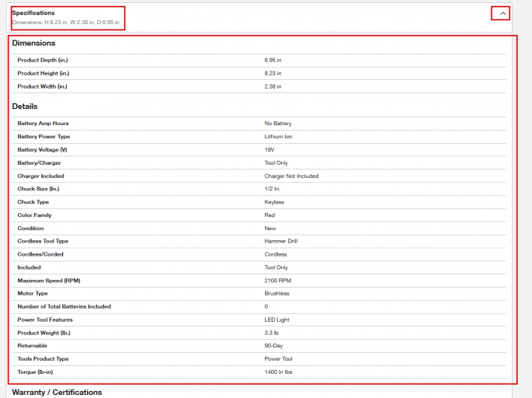This screenshot has height=398, width=532.
Task: Click the Product Height (in.) label
Action: click(x=43, y=73)
